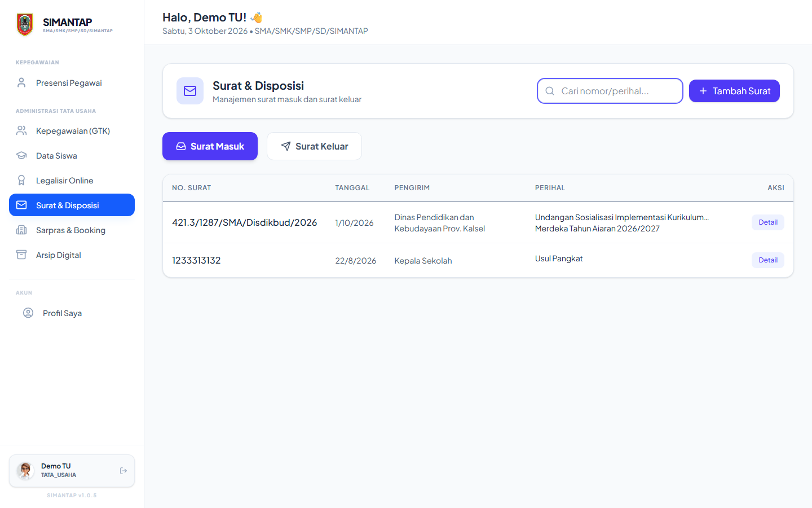Click sender Dinas Pendidikan dan Kebudayaan Prov. Kalsel
Viewport: 812px width, 508px height.
(x=440, y=223)
